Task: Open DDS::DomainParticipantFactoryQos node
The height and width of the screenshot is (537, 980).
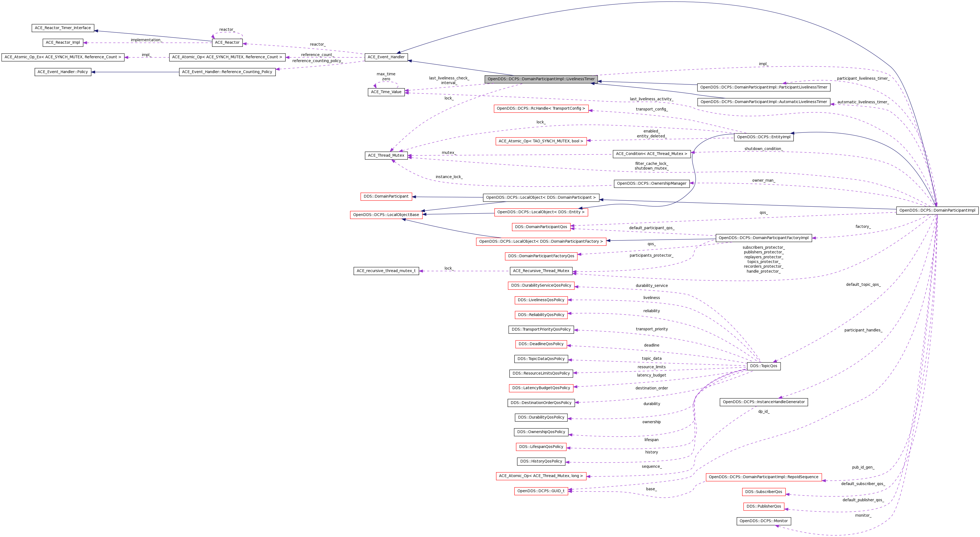Action: (x=541, y=256)
